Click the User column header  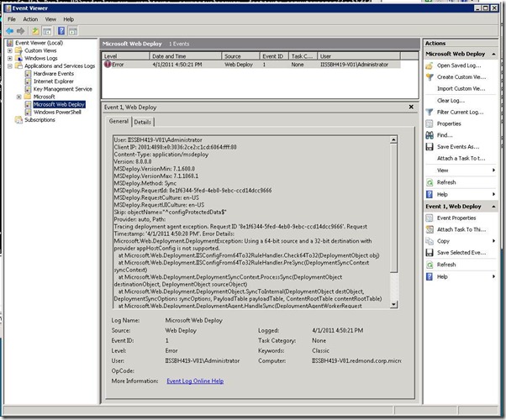point(359,56)
